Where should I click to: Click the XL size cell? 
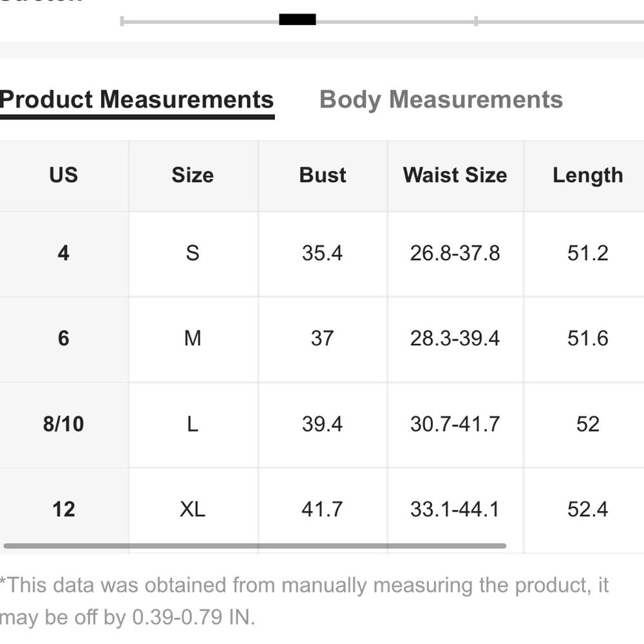[193, 510]
